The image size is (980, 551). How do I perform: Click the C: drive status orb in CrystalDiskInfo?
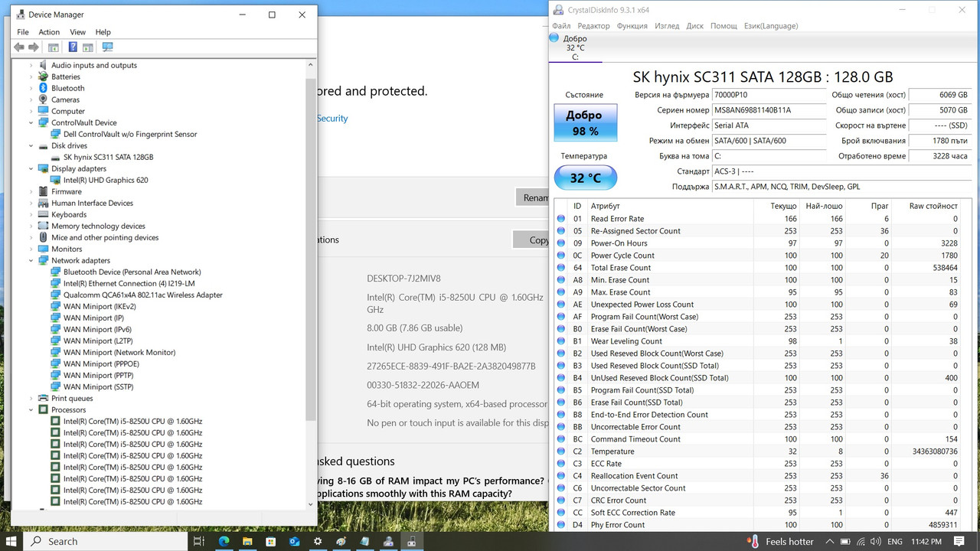pyautogui.click(x=554, y=38)
